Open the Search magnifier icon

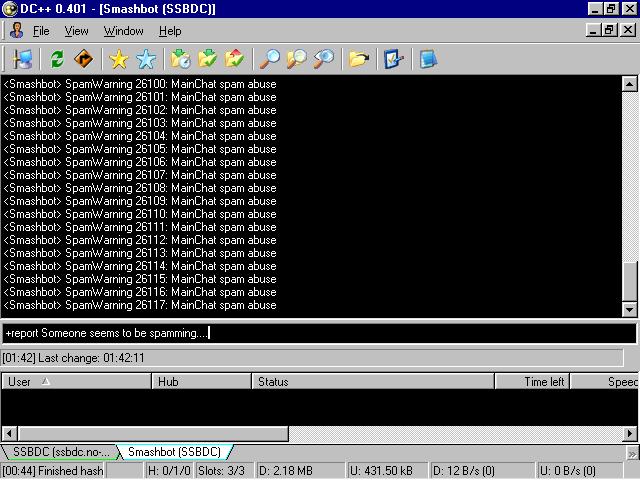point(270,60)
